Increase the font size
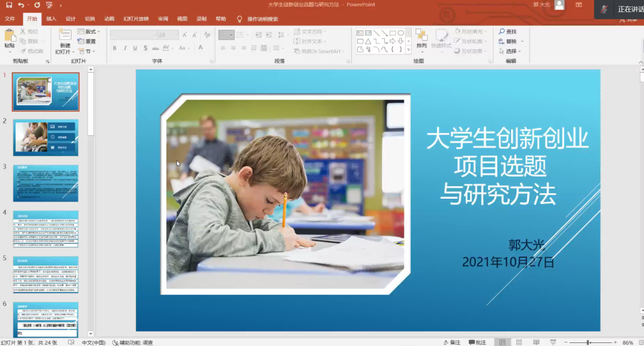Image resolution: width=644 pixels, height=346 pixels. (185, 35)
